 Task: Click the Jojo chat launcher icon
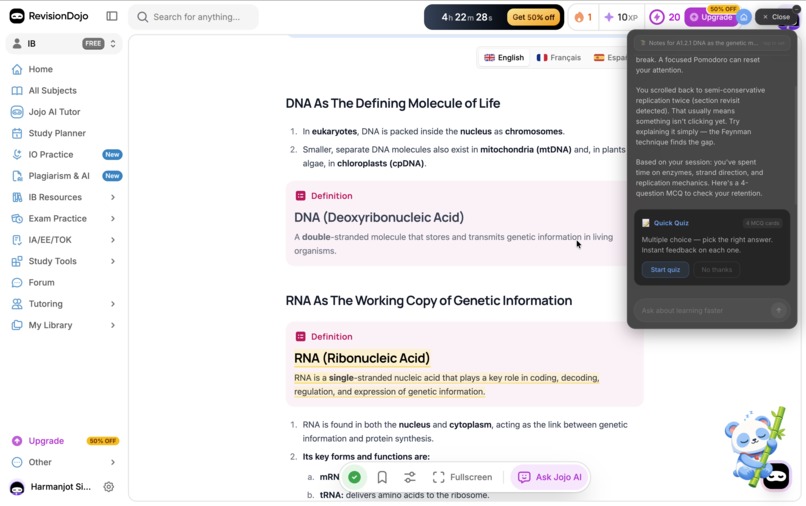(x=776, y=476)
